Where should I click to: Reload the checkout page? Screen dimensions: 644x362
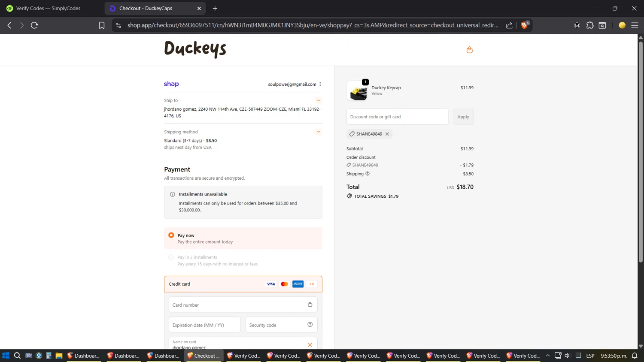click(x=34, y=25)
